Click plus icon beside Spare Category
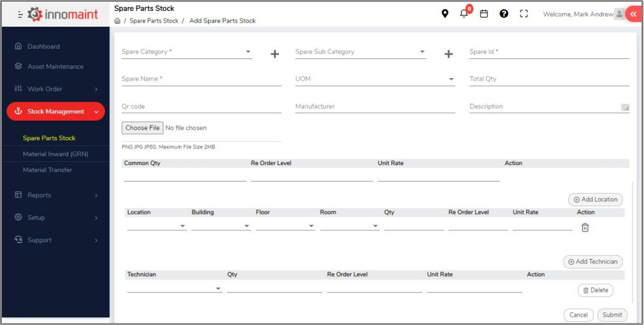644x325 pixels. pyautogui.click(x=275, y=55)
